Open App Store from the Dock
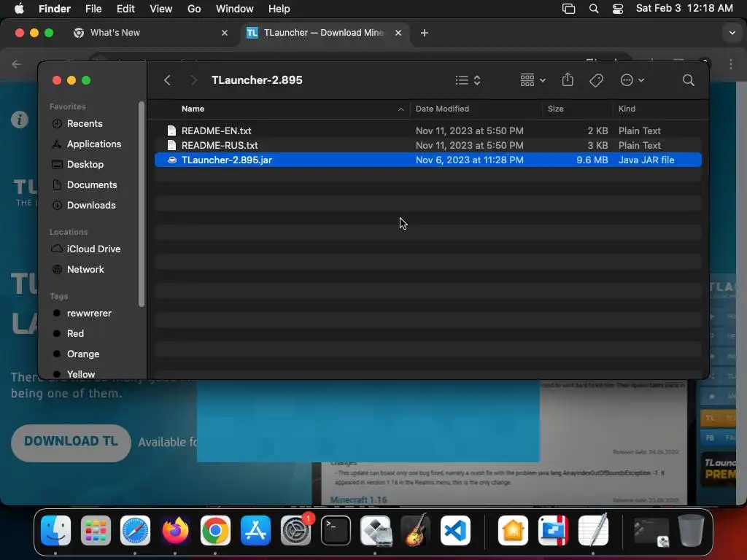The height and width of the screenshot is (560, 747). 256,531
